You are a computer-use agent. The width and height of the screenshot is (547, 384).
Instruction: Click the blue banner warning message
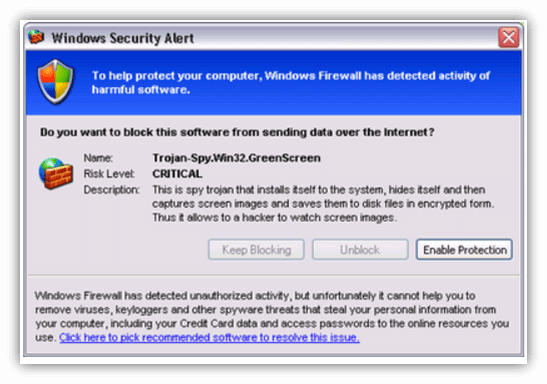(x=291, y=83)
